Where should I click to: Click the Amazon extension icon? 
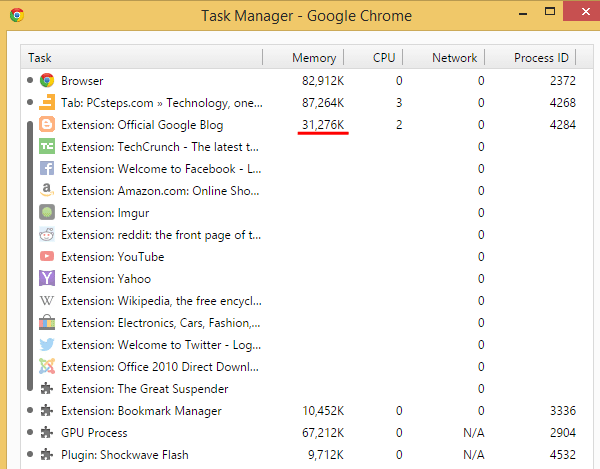(47, 191)
